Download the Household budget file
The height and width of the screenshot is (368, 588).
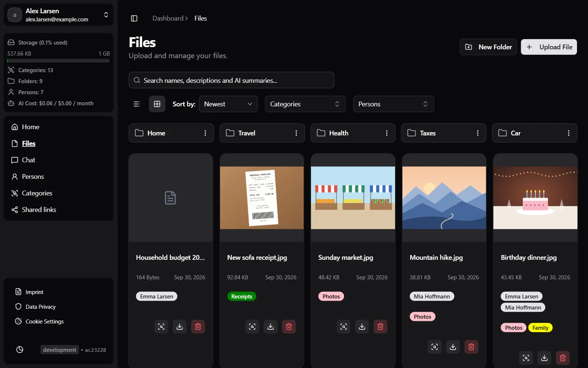(179, 326)
